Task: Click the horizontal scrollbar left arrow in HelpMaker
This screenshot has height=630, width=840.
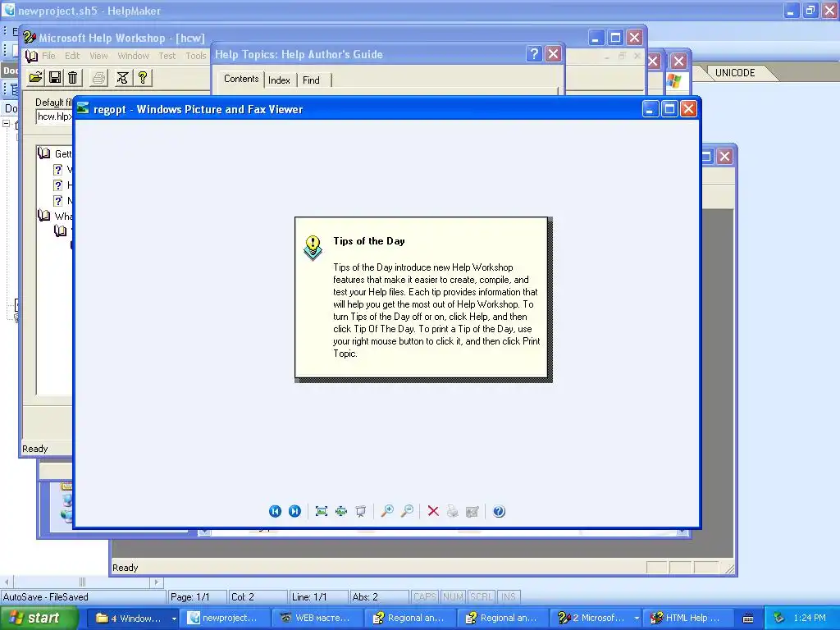Action: [7, 582]
